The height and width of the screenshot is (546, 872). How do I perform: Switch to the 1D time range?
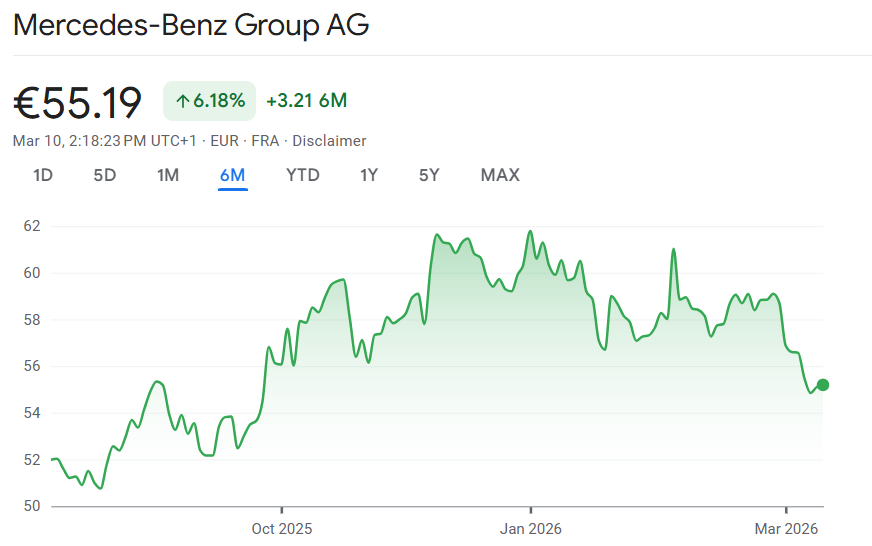tap(43, 175)
